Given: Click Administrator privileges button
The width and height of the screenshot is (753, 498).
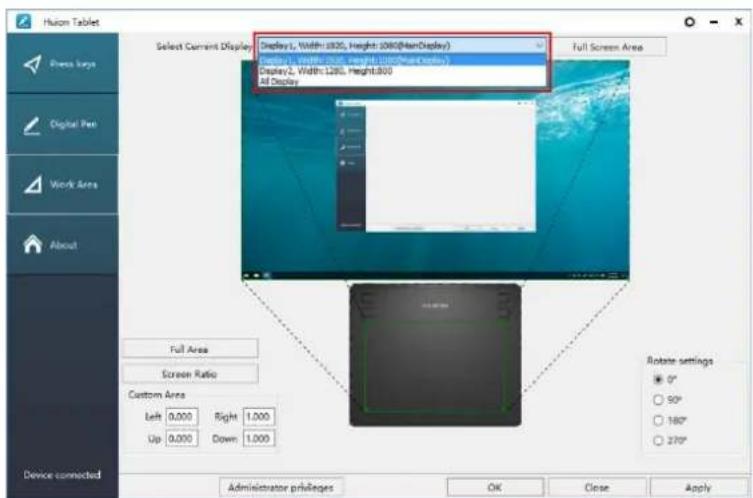Looking at the screenshot, I should (x=281, y=487).
